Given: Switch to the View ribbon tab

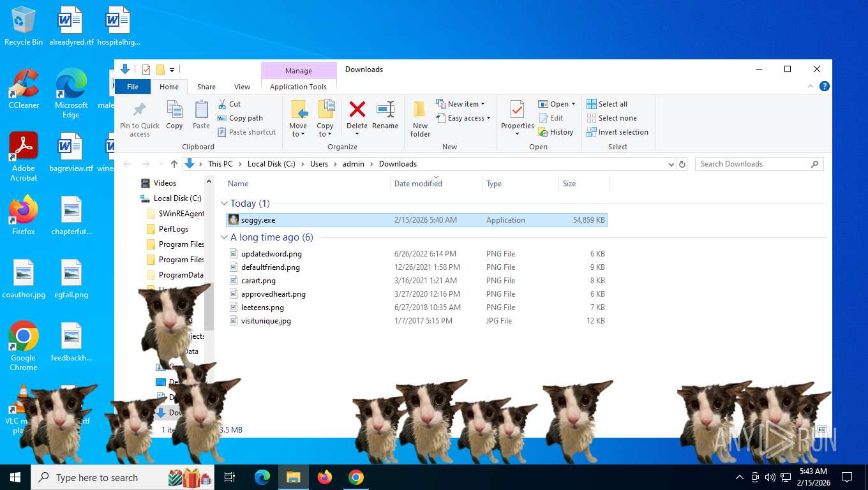Looking at the screenshot, I should coord(242,87).
